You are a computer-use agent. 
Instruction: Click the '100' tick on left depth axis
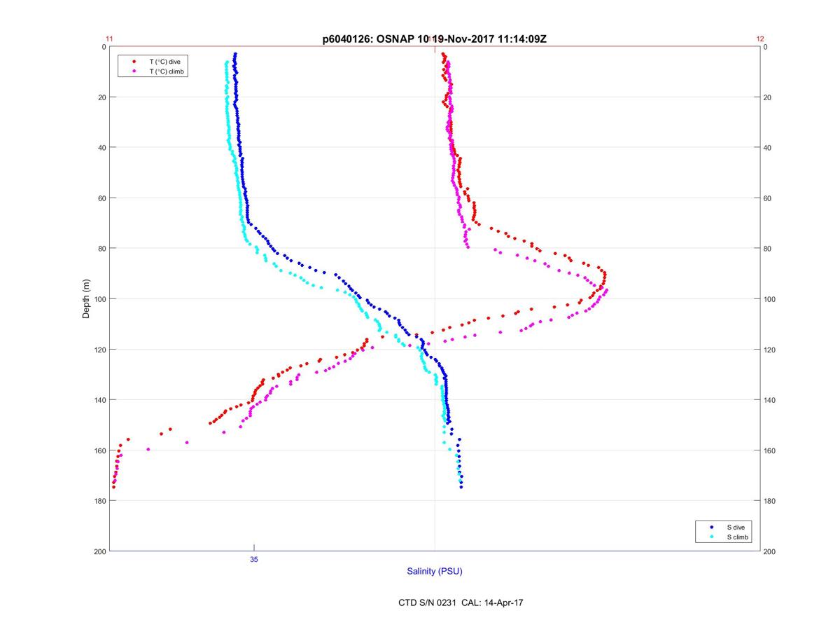click(x=100, y=299)
